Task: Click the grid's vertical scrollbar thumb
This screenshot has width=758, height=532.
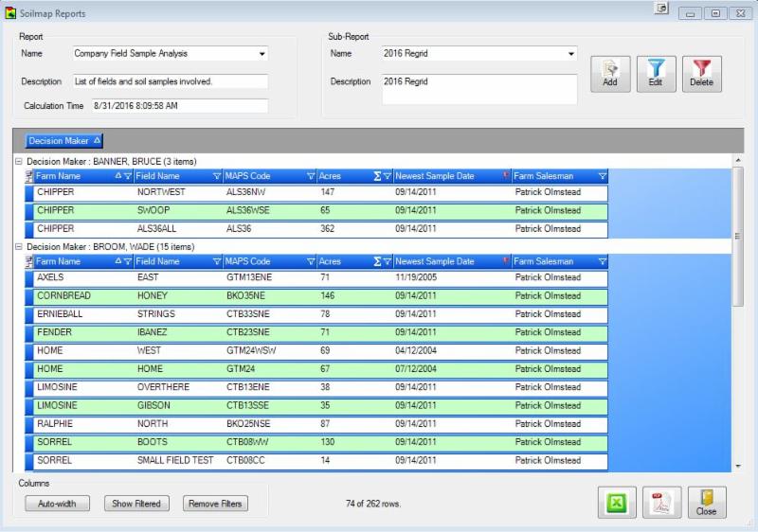Action: tap(739, 237)
